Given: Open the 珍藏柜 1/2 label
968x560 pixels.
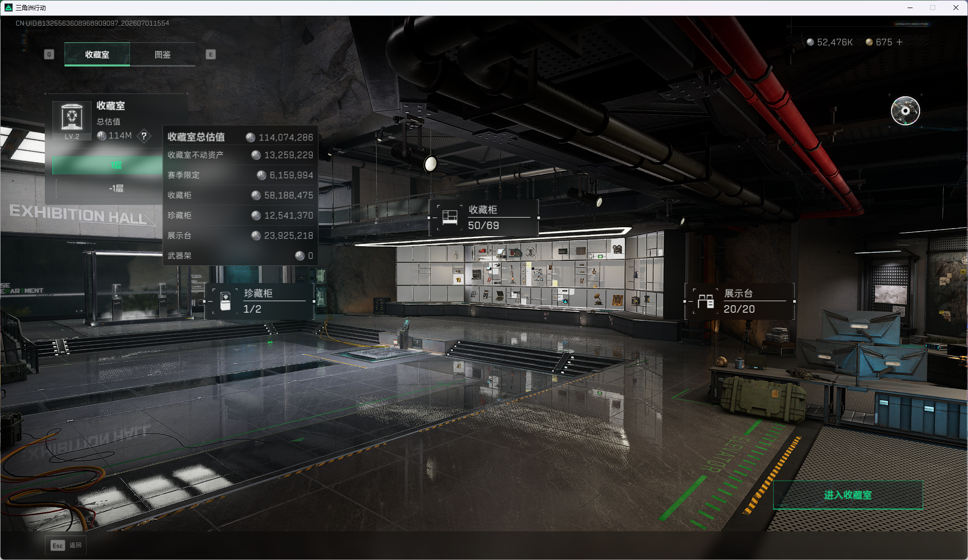Looking at the screenshot, I should coord(259,301).
